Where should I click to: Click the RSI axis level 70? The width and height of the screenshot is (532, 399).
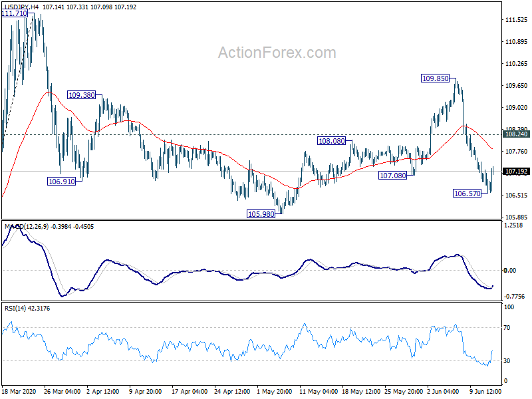[x=507, y=328]
